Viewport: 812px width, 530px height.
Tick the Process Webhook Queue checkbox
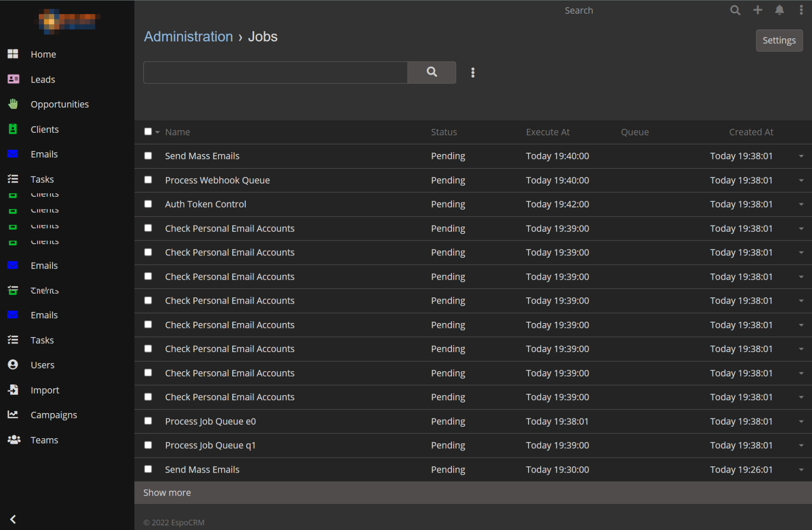pos(148,180)
